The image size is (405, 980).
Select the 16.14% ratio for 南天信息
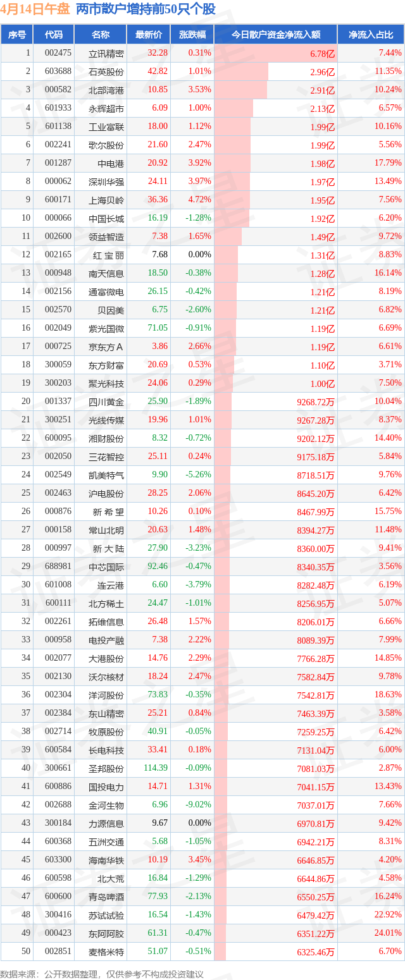click(389, 273)
